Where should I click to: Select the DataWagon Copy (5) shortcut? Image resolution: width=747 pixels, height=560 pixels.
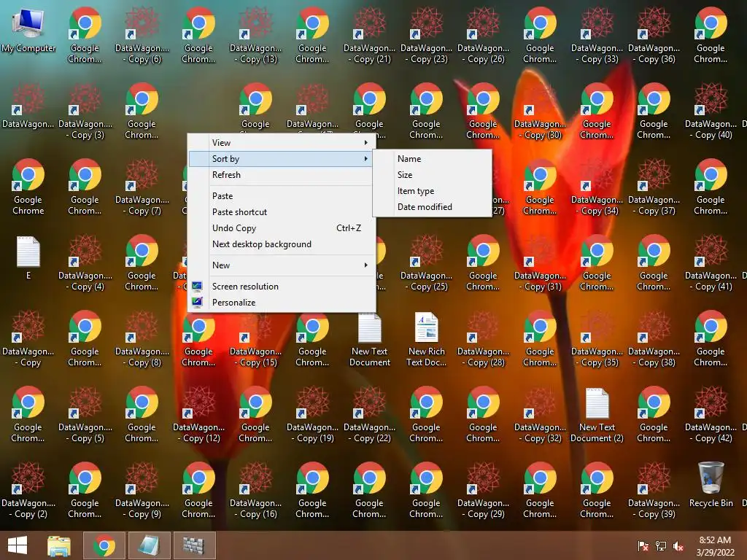point(85,415)
